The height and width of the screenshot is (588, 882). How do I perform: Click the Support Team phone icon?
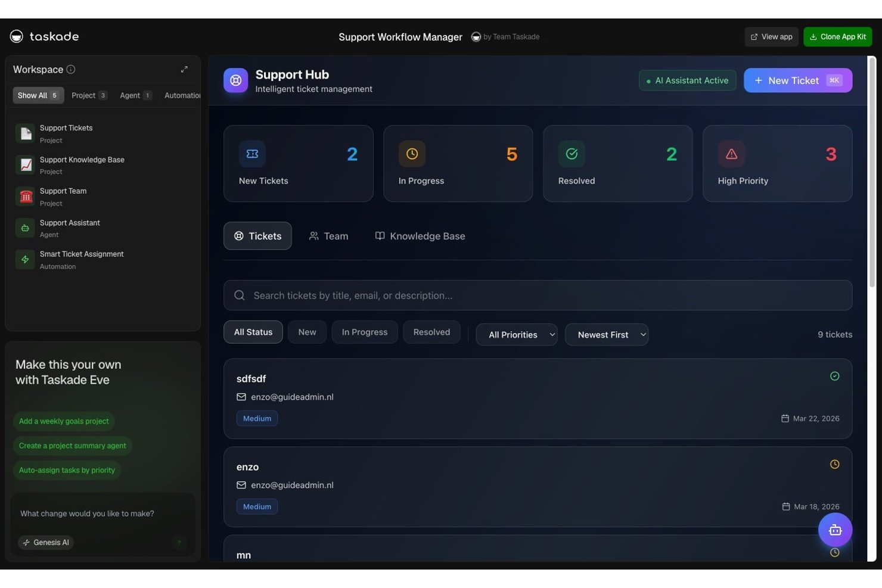26,197
